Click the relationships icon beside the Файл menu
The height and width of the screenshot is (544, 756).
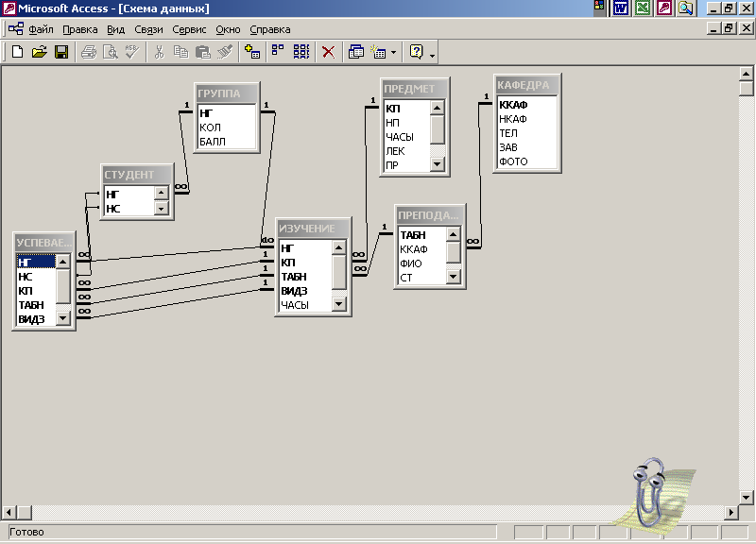coord(15,29)
